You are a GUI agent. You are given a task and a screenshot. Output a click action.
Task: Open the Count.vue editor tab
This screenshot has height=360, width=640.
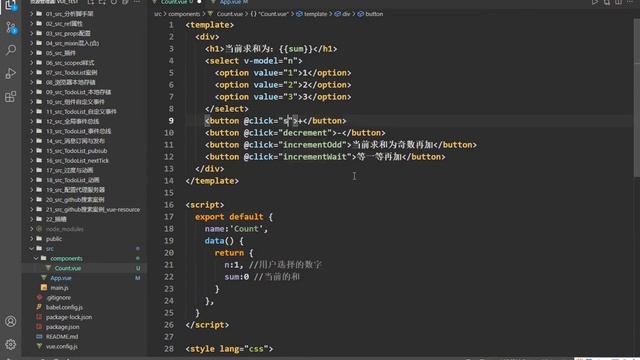point(177,2)
